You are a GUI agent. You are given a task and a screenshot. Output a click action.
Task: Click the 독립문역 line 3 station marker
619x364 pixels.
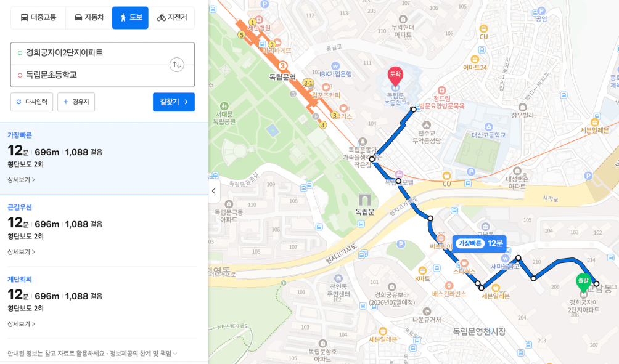282,66
